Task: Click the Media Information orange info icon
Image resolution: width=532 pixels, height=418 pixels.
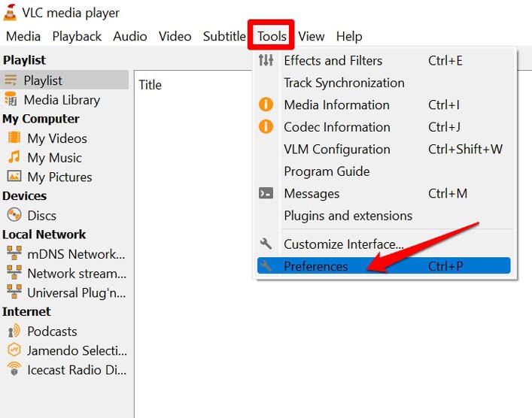Action: point(266,104)
